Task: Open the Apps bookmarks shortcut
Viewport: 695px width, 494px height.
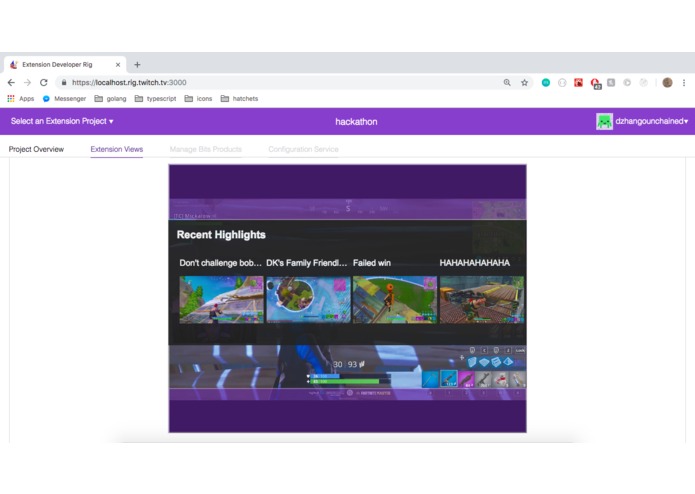Action: click(x=21, y=98)
